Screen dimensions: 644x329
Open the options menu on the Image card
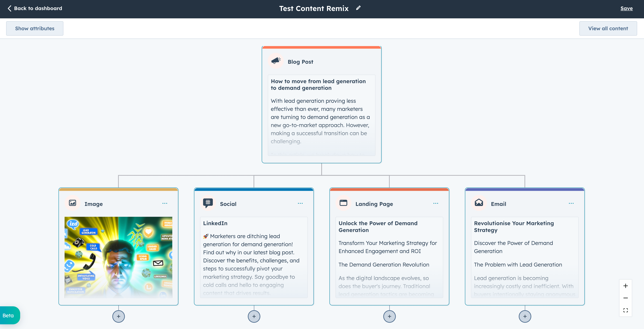point(165,203)
